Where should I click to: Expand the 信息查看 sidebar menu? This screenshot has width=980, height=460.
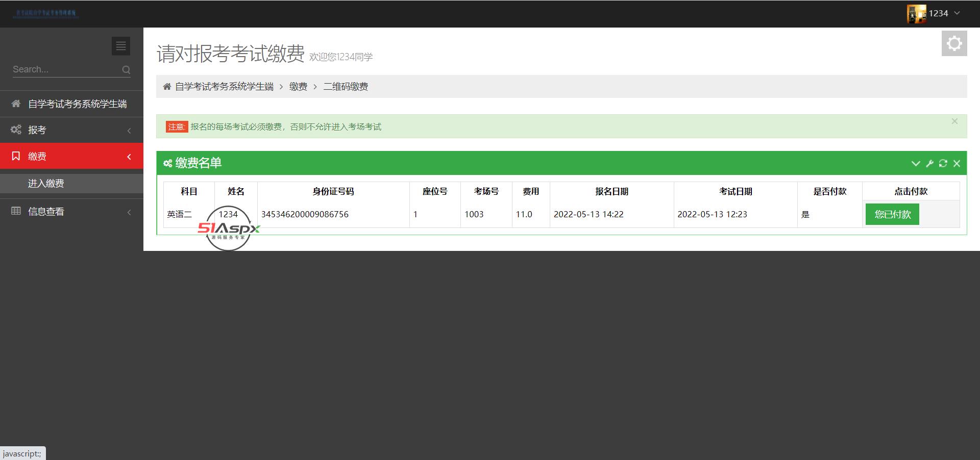click(71, 212)
